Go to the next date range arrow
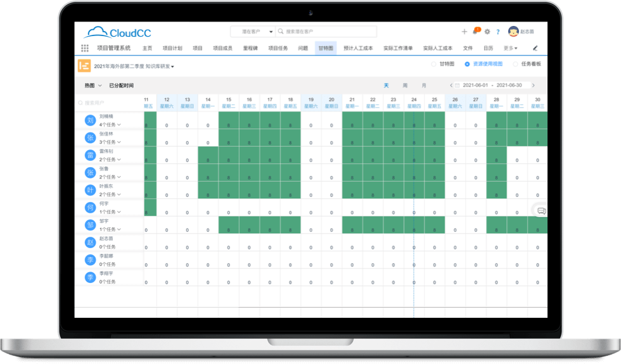The image size is (621, 364). [x=534, y=85]
